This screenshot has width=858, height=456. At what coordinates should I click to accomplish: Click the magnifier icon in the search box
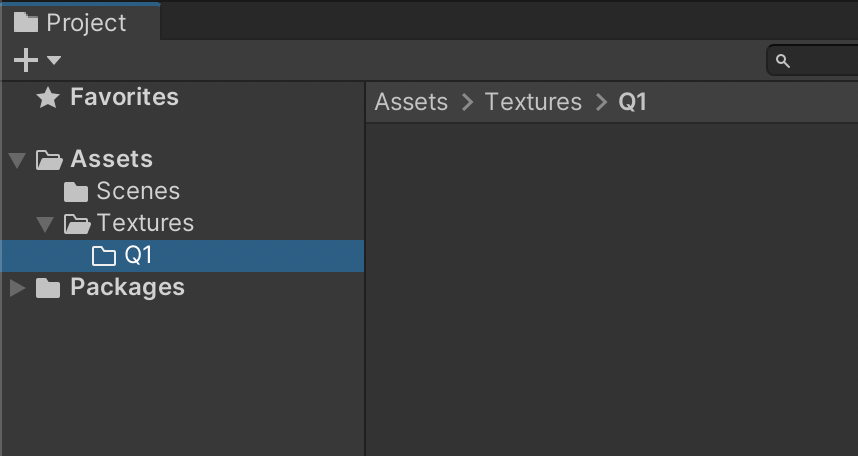[x=783, y=61]
